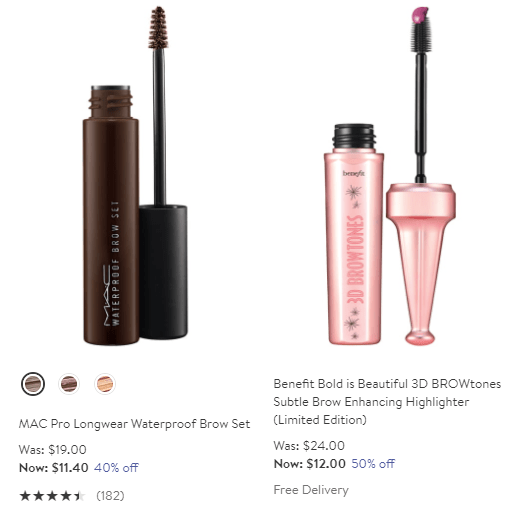Select the currently selected dark brown shade swatch
The image size is (509, 517).
(x=33, y=384)
